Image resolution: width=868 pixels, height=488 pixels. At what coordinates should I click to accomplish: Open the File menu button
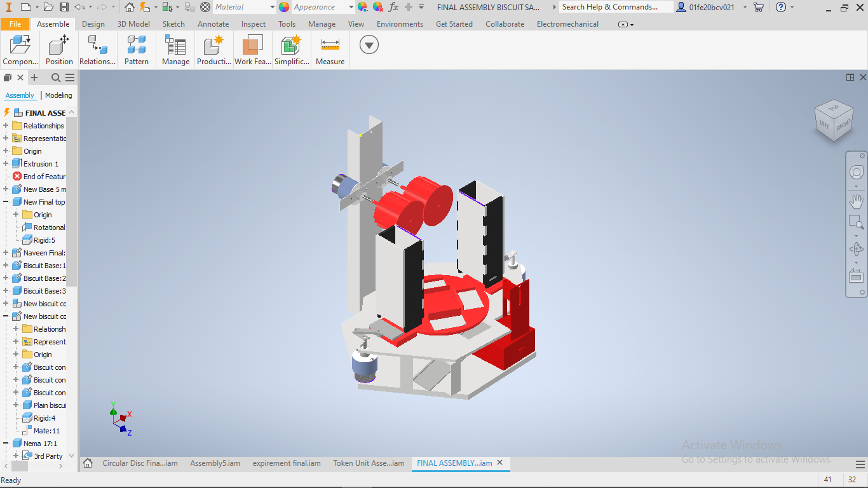tap(15, 24)
